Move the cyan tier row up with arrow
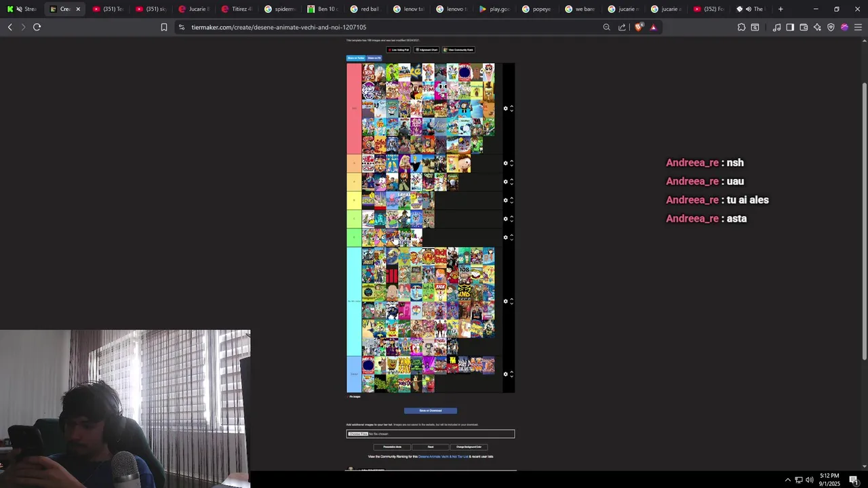The image size is (868, 488). [x=511, y=299]
